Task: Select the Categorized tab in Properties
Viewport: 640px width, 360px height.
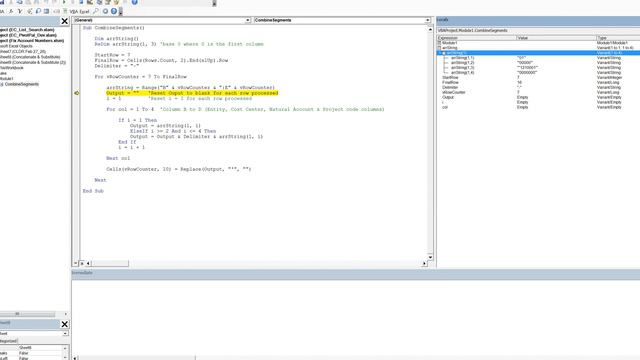Action: tap(8, 341)
